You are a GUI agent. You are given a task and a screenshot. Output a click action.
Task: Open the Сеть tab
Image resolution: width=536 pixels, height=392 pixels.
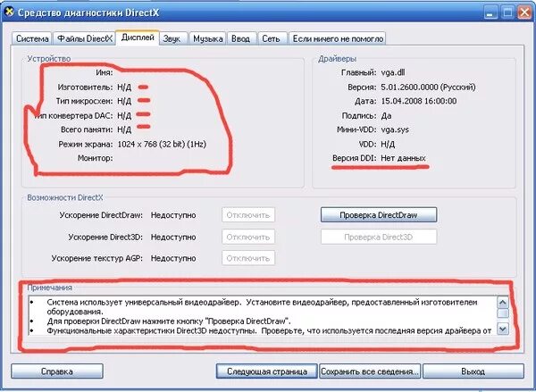[271, 38]
